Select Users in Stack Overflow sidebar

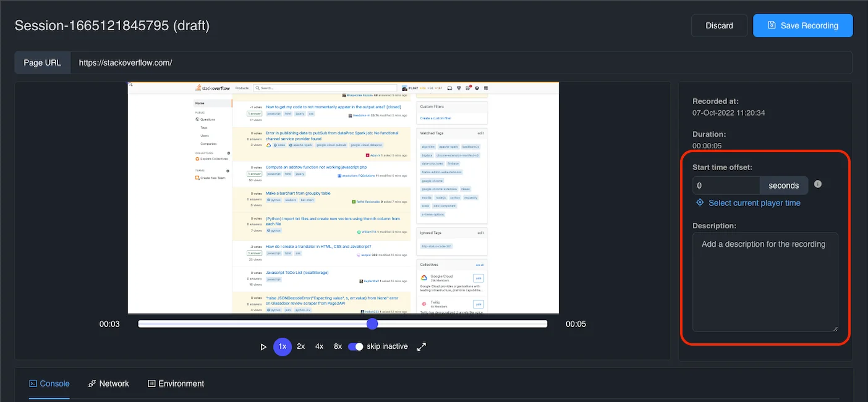pos(205,135)
